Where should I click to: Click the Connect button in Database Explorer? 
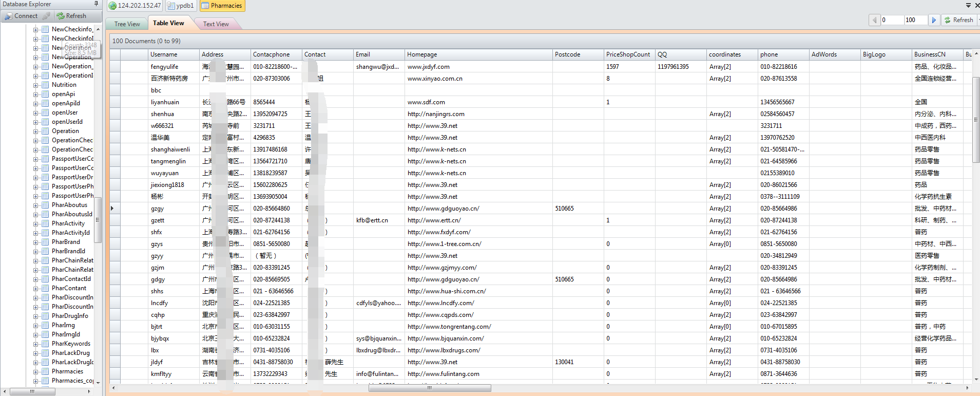point(21,16)
